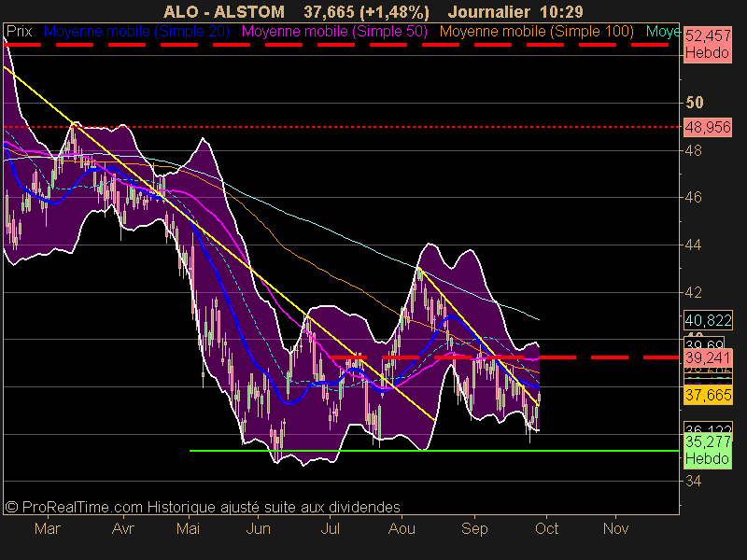Click the price 37,665 (+1,48%) in title
Viewport: 747px width, 560px height.
(366, 11)
